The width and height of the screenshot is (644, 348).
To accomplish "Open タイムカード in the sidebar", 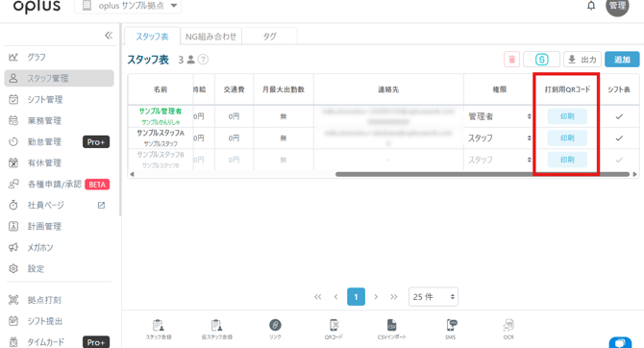I will click(x=45, y=342).
